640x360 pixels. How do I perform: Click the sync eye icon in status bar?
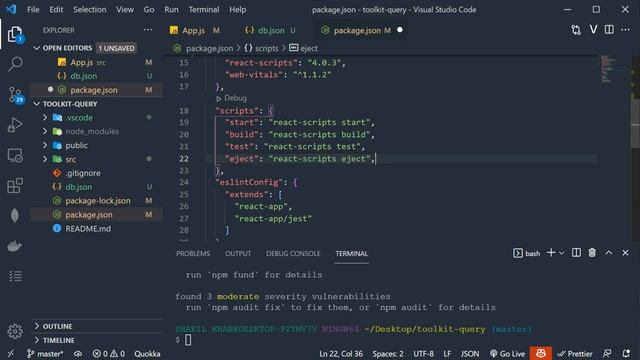click(78, 354)
